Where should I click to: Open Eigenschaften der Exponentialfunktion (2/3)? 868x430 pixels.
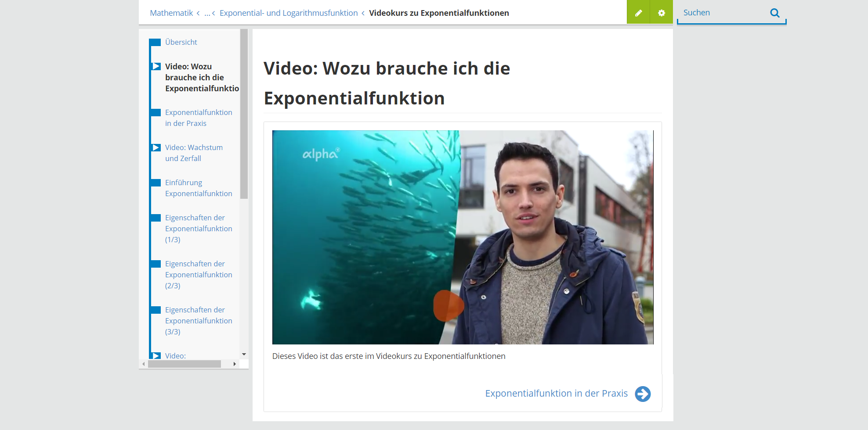(x=199, y=275)
